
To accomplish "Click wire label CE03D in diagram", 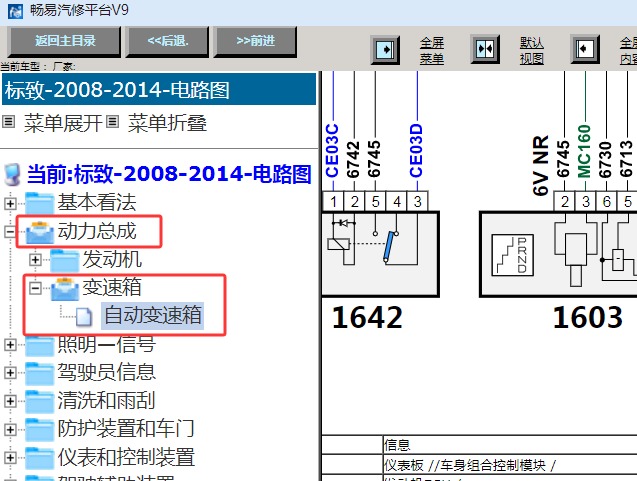I will [416, 151].
